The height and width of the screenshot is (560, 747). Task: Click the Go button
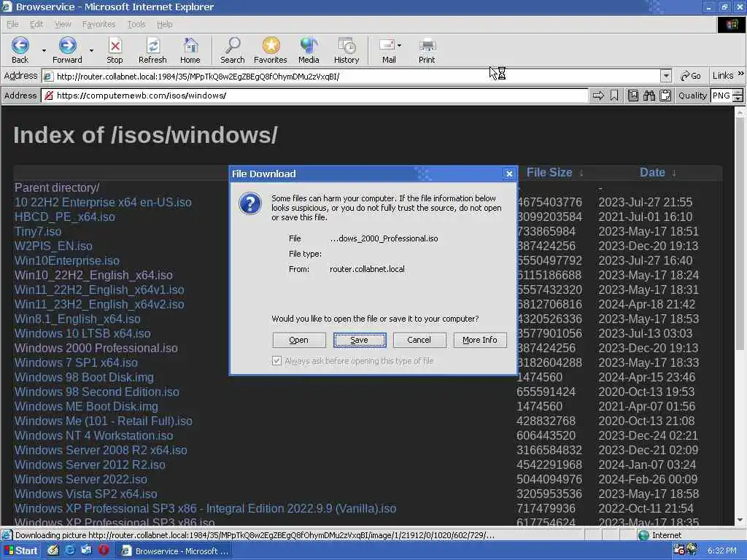click(x=691, y=76)
